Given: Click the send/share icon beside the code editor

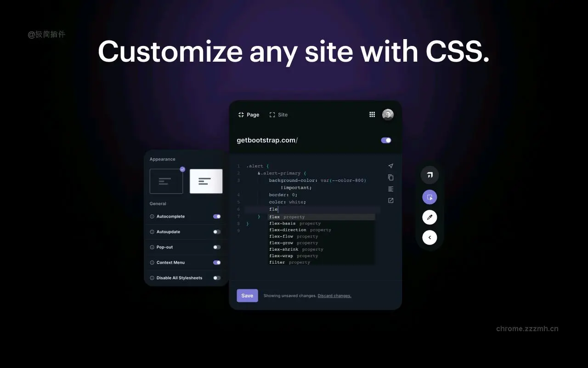Looking at the screenshot, I should pyautogui.click(x=390, y=166).
